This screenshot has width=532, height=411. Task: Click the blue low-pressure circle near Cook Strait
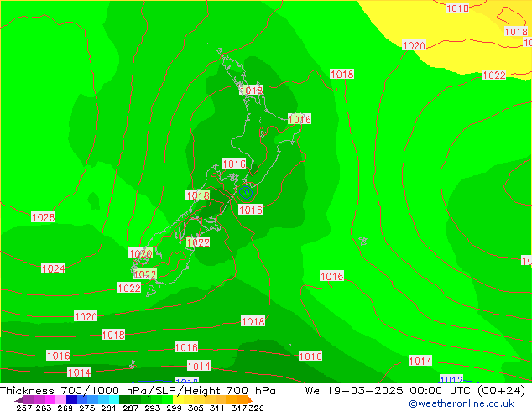coord(246,193)
